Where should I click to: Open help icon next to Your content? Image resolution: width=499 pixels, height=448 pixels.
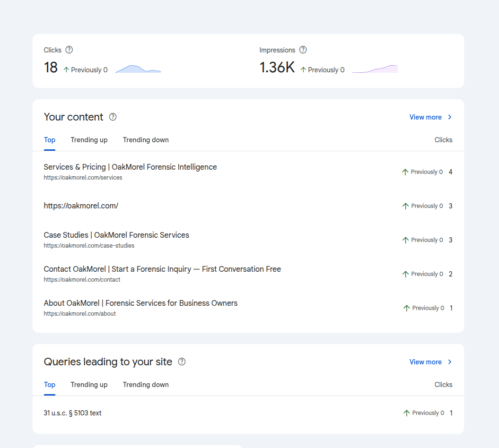[113, 117]
